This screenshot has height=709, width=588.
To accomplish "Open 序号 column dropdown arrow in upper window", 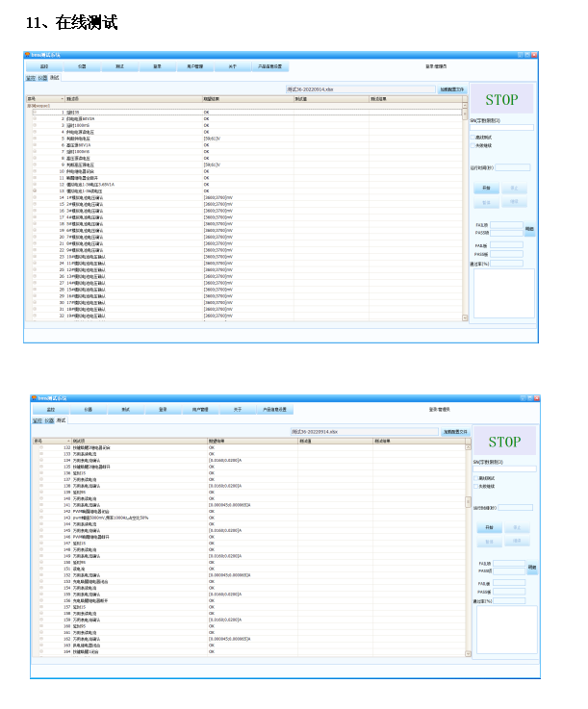I will [x=63, y=98].
